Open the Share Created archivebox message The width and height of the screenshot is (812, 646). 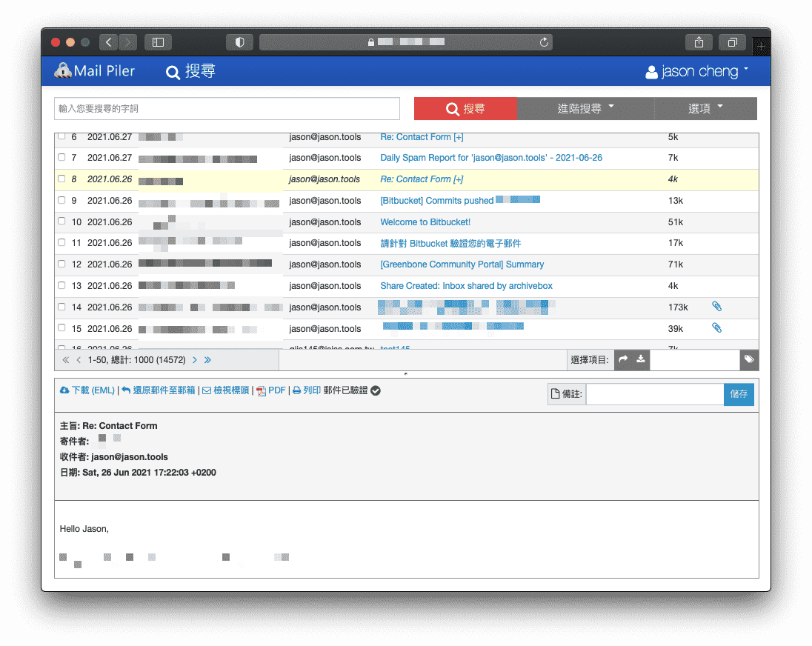(466, 286)
